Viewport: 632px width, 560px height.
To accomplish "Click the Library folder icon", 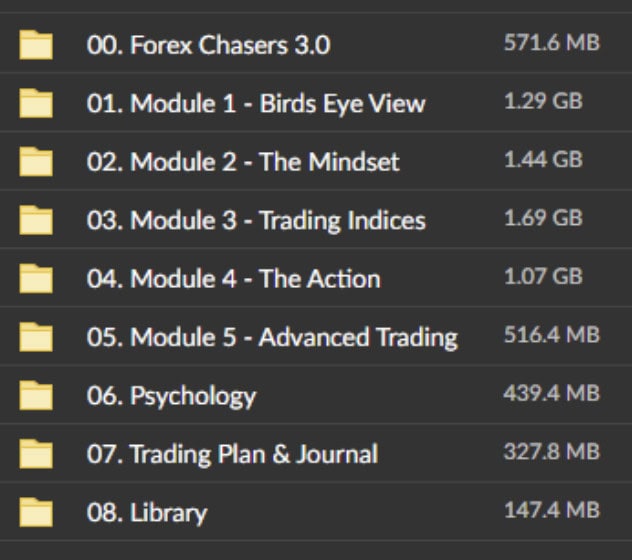I will pyautogui.click(x=36, y=512).
